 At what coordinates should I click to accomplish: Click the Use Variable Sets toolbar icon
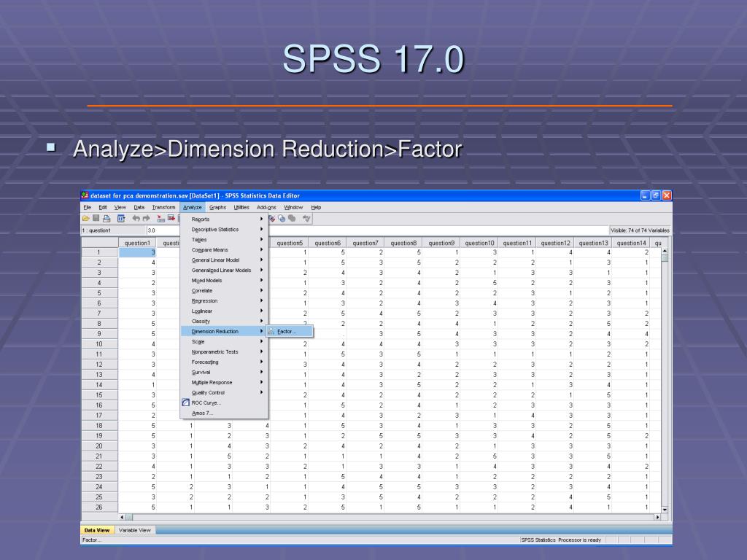coord(282,219)
